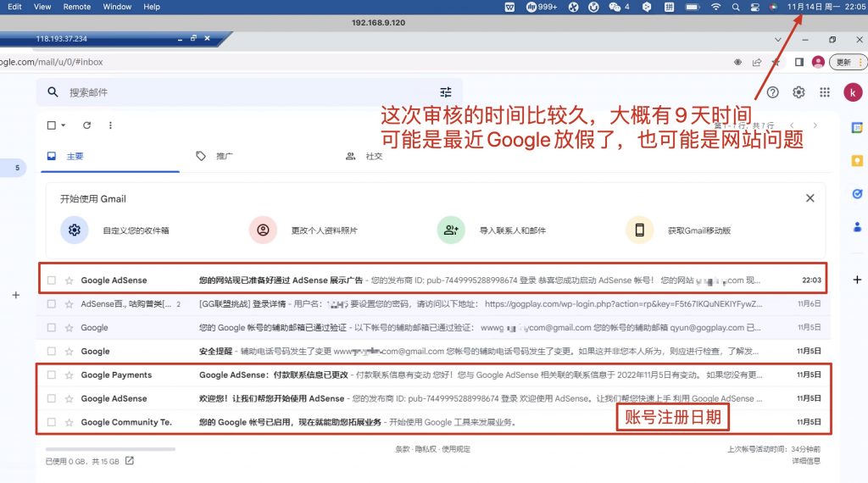Image resolution: width=868 pixels, height=483 pixels.
Task: Open the inbox label with count 5
Action: click(x=14, y=168)
